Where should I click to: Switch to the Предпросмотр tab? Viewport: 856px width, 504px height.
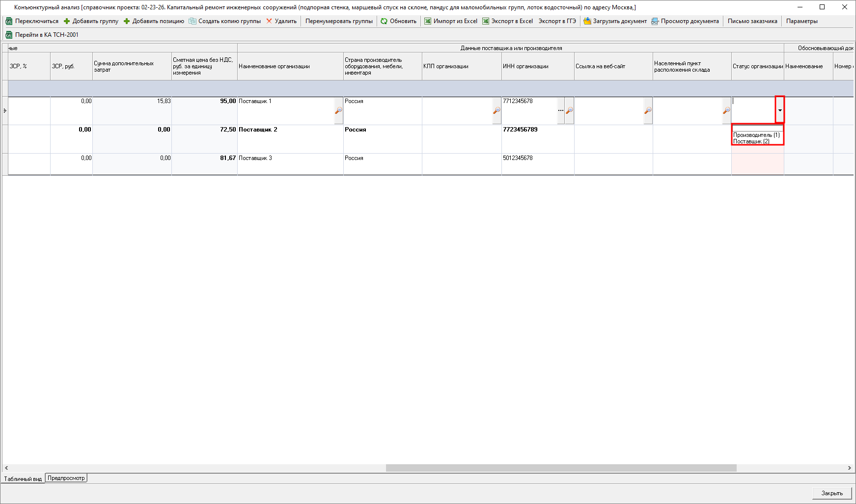66,478
